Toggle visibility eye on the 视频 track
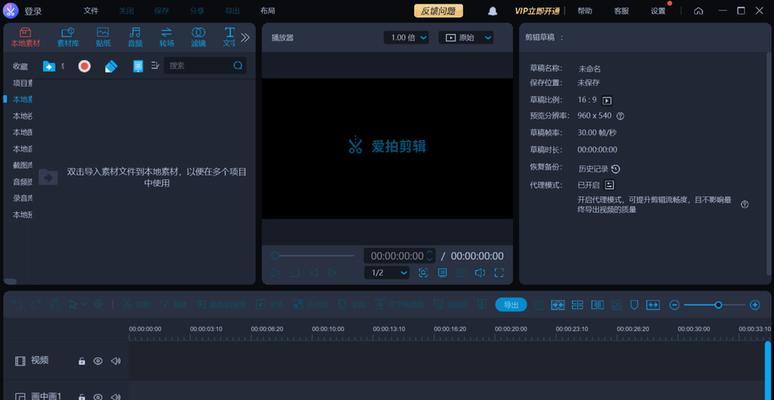 click(98, 361)
